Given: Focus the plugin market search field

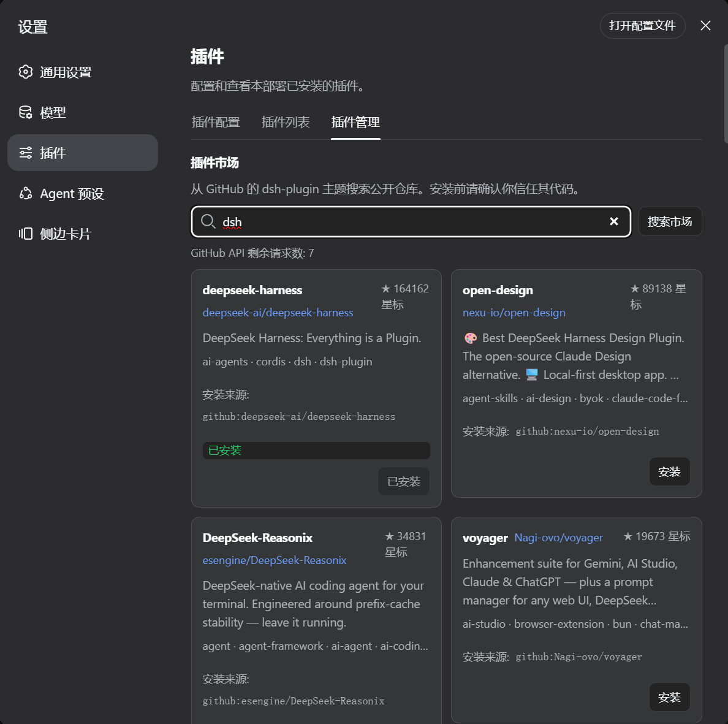Looking at the screenshot, I should 411,221.
